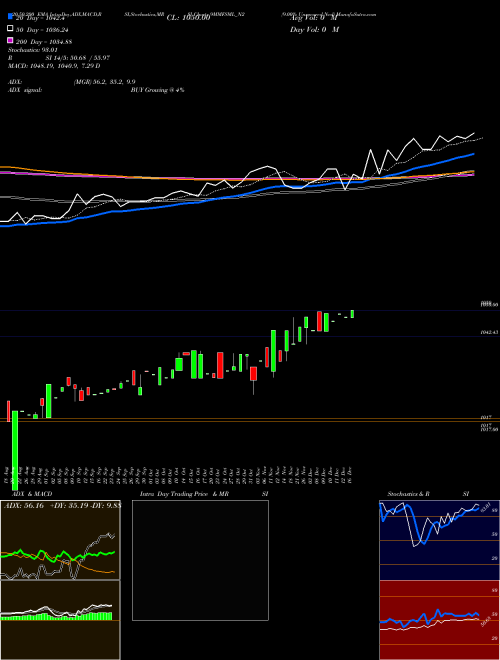Viewport: 500px width, 660px height.
Task: Click the 'Stochastics & R' panel title
Action: [408, 494]
